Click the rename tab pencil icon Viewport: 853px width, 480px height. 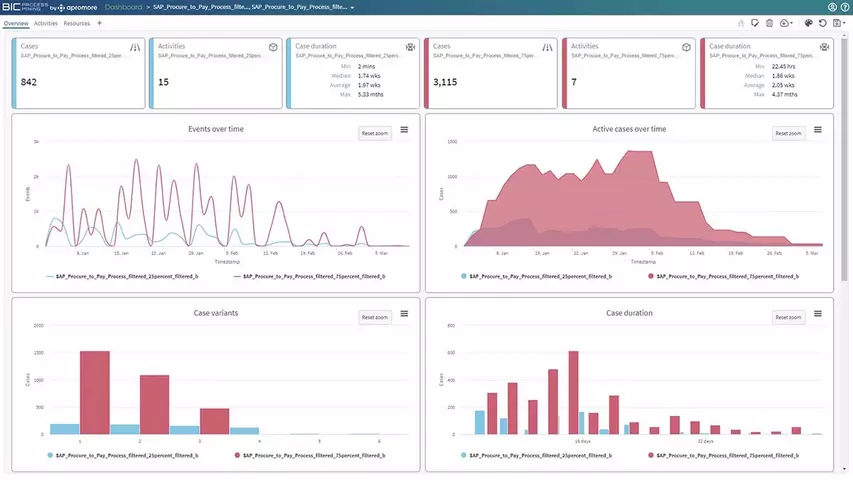755,23
